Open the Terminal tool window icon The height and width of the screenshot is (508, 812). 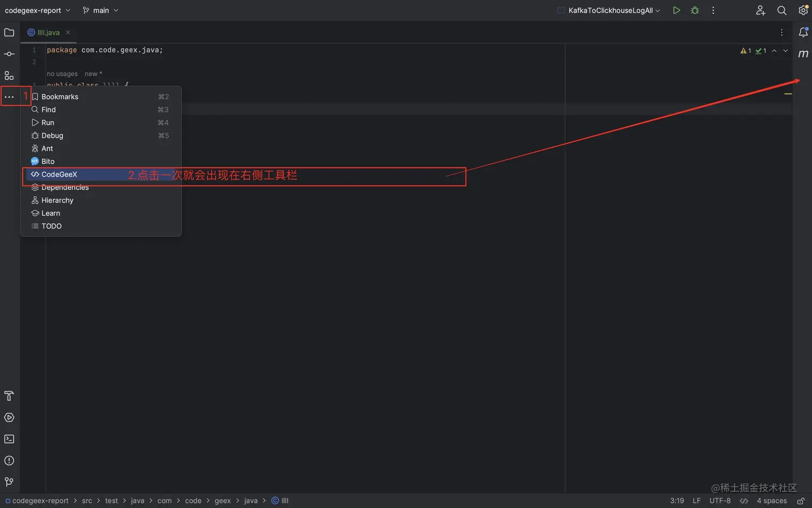(9, 439)
